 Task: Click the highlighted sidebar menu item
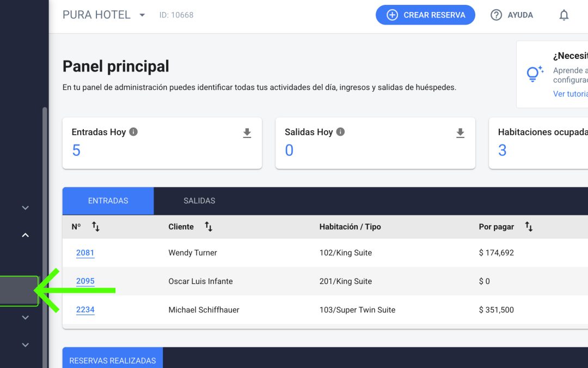coord(19,291)
